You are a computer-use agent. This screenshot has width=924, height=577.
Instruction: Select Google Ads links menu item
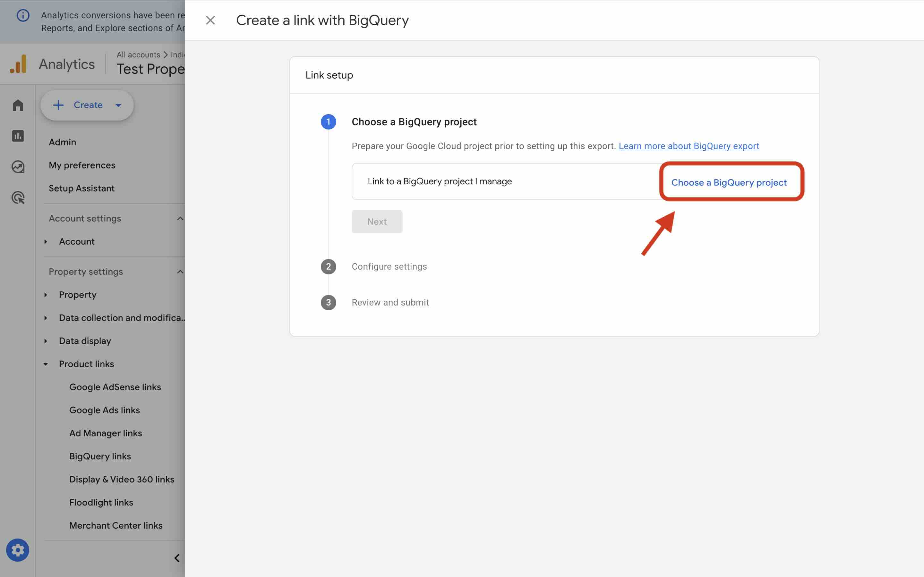(104, 410)
